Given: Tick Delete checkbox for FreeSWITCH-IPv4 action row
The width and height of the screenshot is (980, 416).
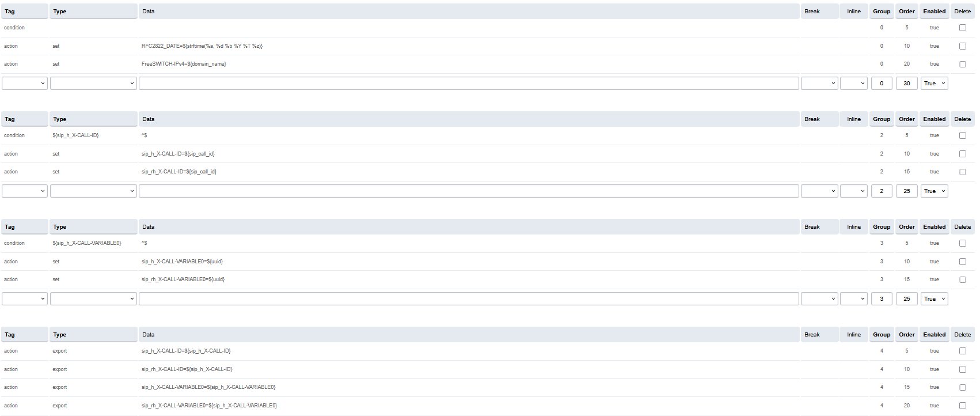Looking at the screenshot, I should click(962, 64).
